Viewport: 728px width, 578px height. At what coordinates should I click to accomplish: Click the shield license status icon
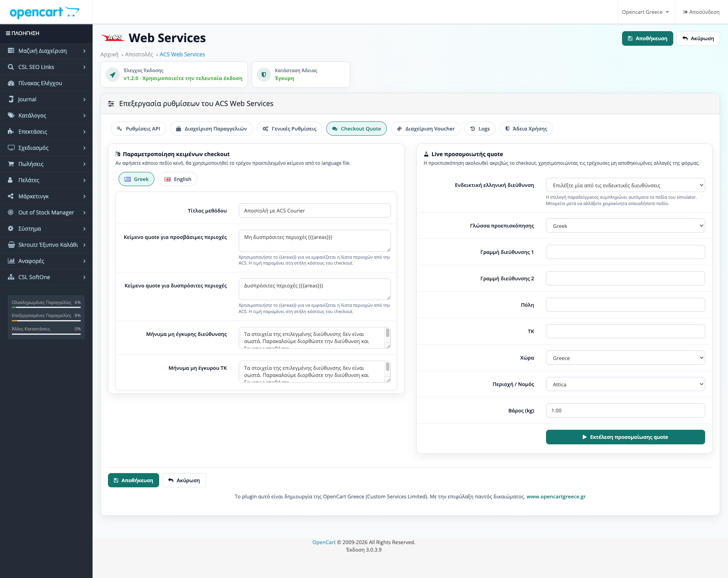264,75
